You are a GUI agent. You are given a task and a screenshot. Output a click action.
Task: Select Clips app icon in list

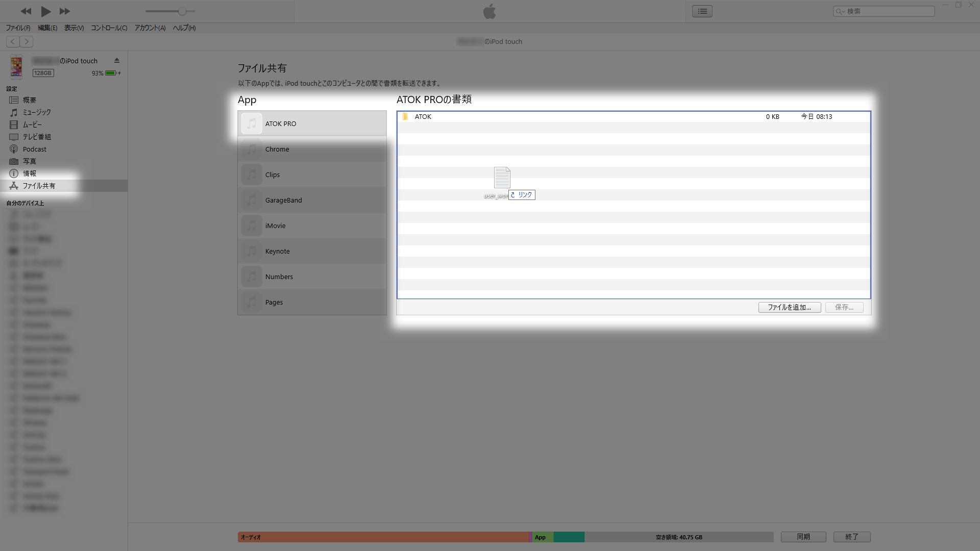pos(252,174)
